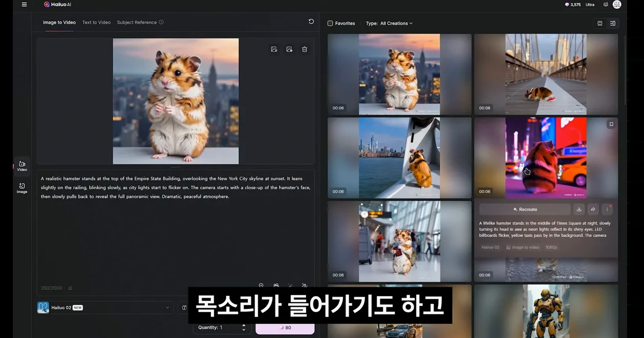Click the Image to video tag under description
Screen dimensions: 644x338
(523, 247)
